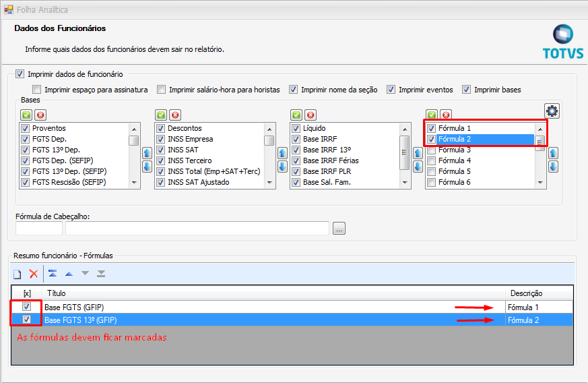Move item down with arrow beside Descontos list
This screenshot has width=588, height=383.
tap(282, 167)
